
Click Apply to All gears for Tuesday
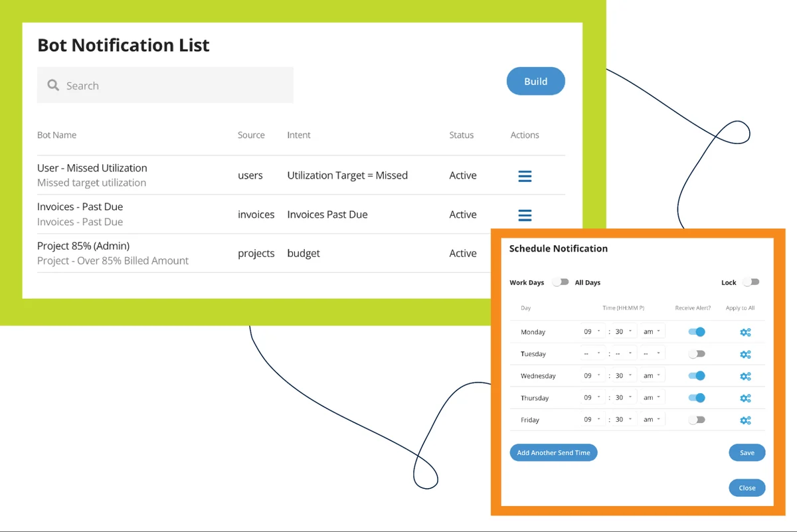pos(745,354)
